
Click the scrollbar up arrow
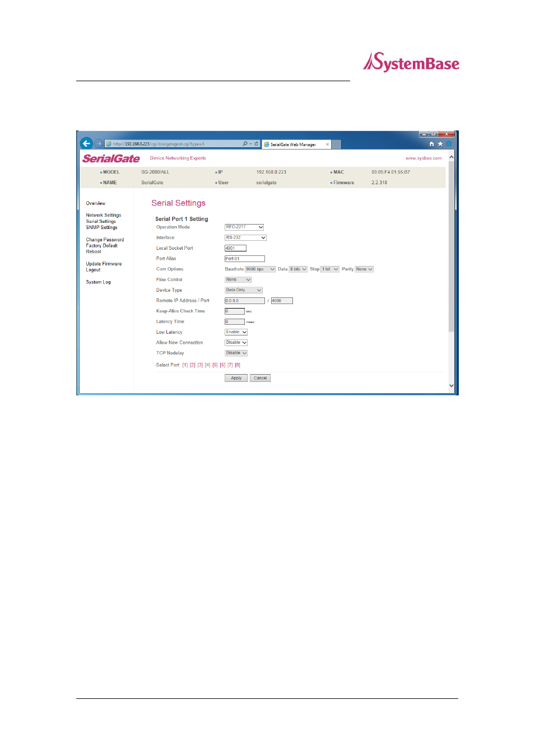[452, 157]
